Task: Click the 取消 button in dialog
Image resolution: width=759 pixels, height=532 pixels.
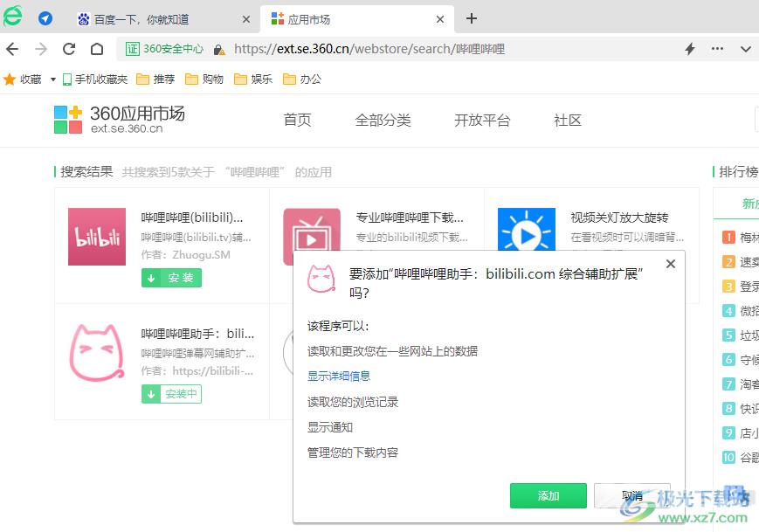Action: 632,495
